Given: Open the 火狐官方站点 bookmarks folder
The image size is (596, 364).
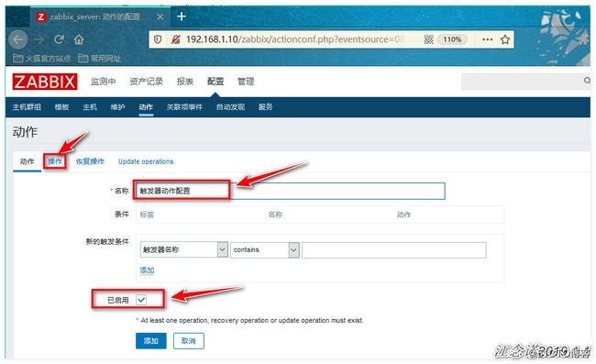Looking at the screenshot, I should (x=42, y=58).
